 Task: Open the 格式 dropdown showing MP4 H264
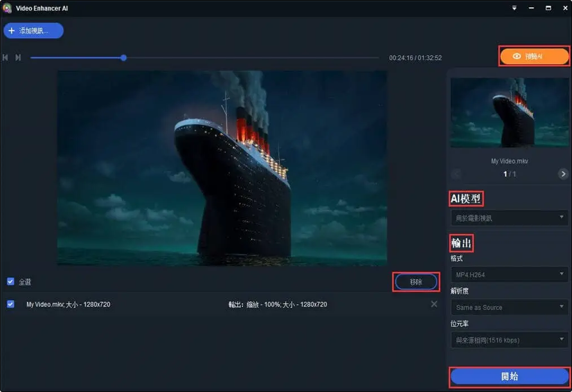tap(509, 274)
